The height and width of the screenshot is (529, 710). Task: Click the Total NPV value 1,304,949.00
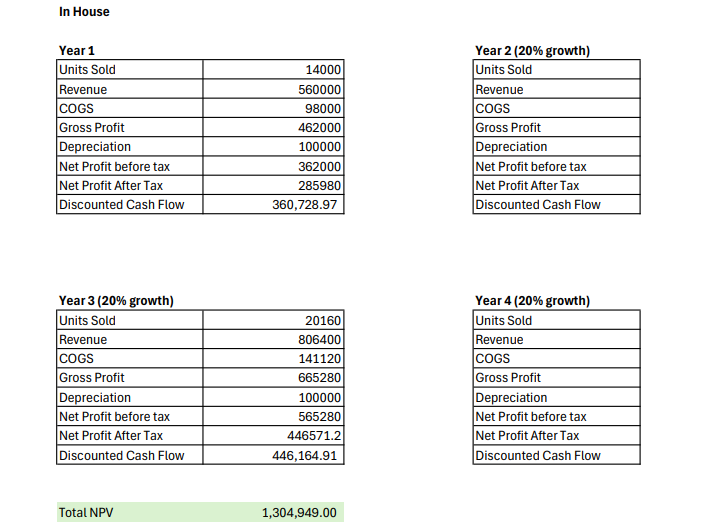click(300, 512)
